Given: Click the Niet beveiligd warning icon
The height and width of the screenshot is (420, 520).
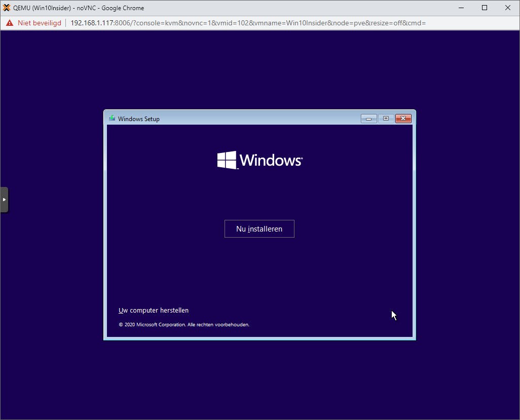Looking at the screenshot, I should coord(10,23).
